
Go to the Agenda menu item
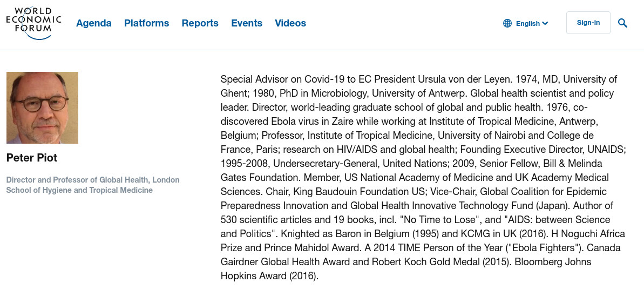coord(94,23)
